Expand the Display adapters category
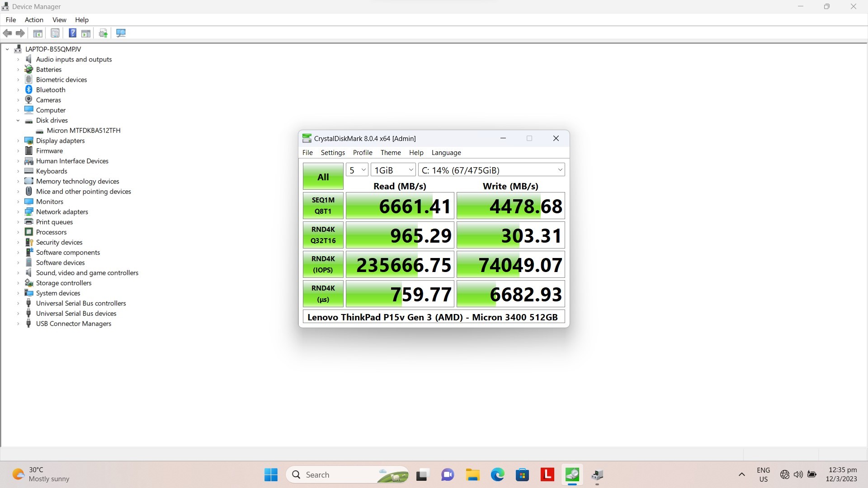This screenshot has height=488, width=868. pyautogui.click(x=18, y=141)
